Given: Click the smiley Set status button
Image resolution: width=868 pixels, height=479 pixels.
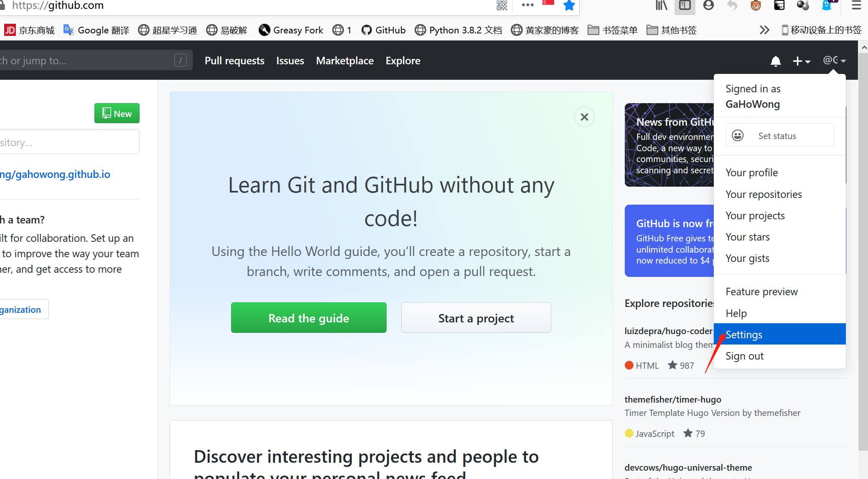Looking at the screenshot, I should coord(779,136).
